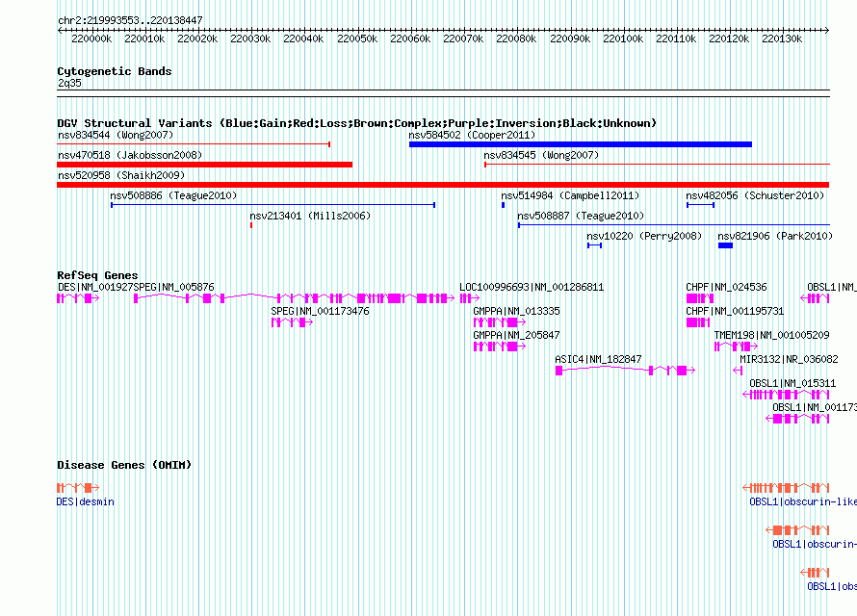Click the third orange OBSL1 OMIM glyph
Viewport: 857px width, 616px height.
pyautogui.click(x=815, y=573)
